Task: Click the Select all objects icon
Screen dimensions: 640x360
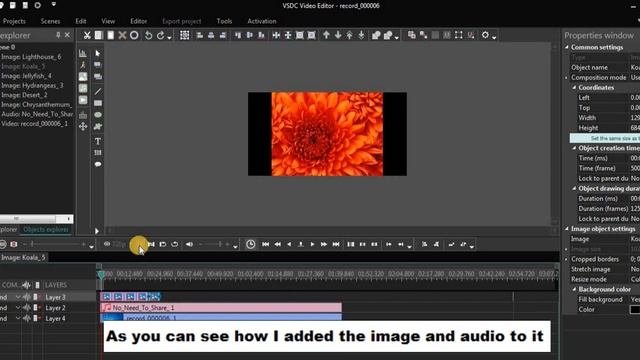Action: coord(184,36)
